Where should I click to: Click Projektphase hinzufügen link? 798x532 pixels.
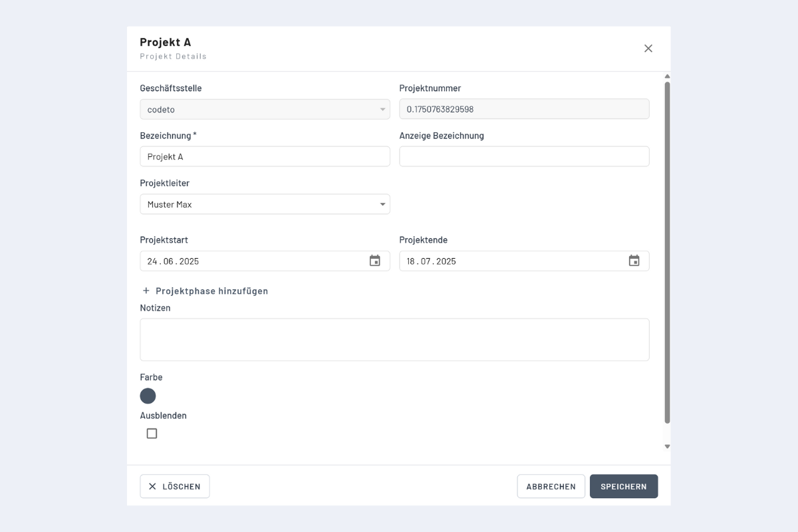(211, 291)
